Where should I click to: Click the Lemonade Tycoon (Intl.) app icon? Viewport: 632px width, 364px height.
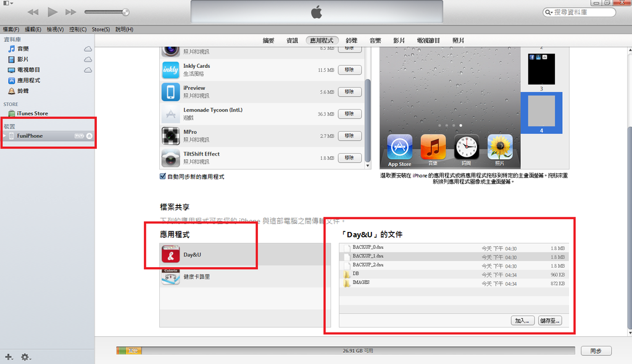(x=170, y=114)
